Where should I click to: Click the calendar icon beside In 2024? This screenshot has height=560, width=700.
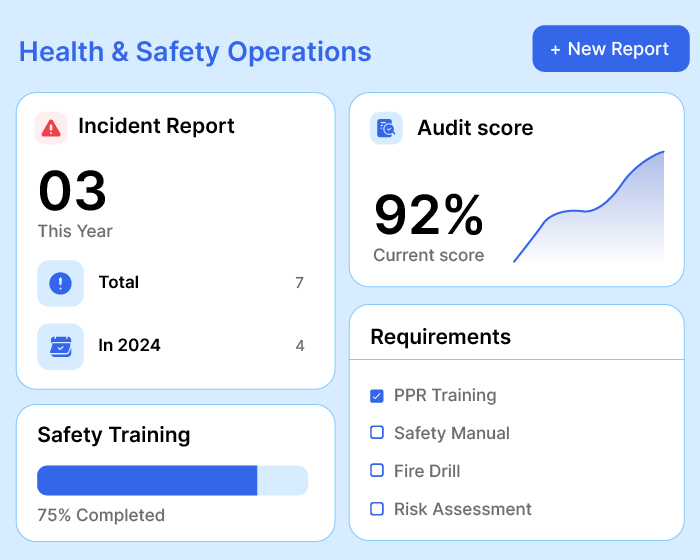pyautogui.click(x=60, y=346)
